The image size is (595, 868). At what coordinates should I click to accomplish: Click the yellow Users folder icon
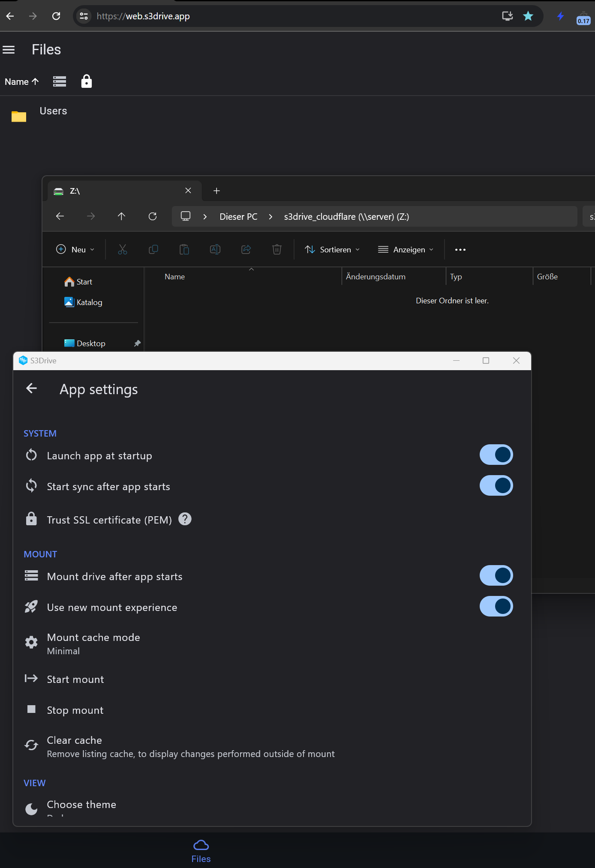click(19, 116)
